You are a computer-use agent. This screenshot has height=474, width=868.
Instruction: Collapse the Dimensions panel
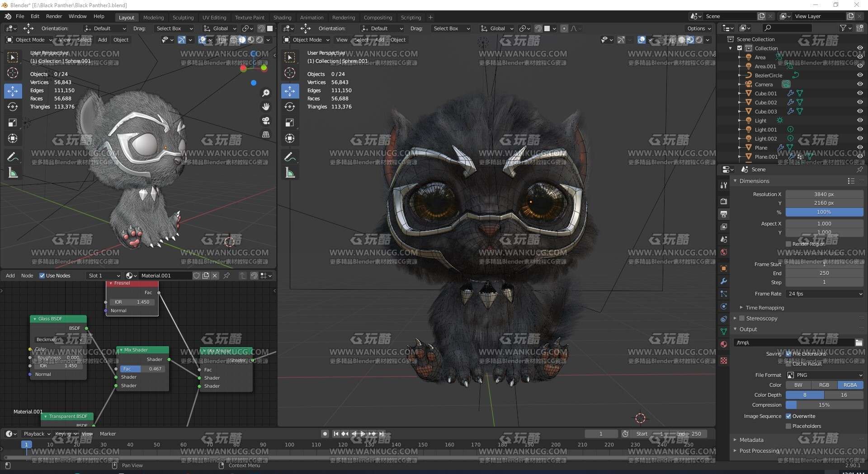(x=754, y=181)
